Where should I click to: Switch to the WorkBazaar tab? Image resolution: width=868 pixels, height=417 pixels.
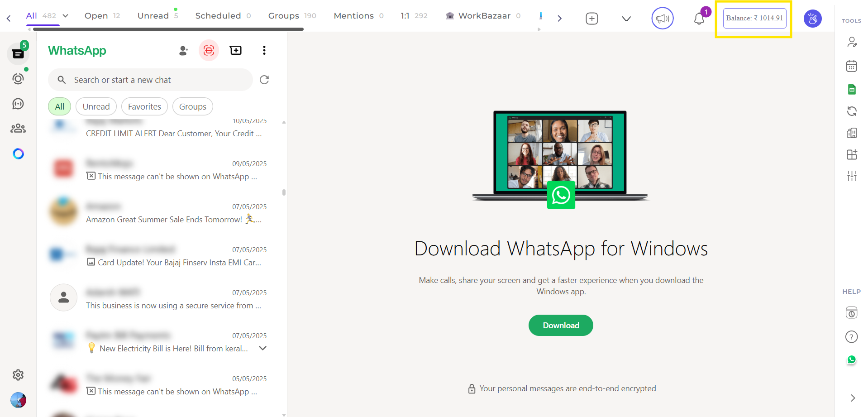click(483, 16)
